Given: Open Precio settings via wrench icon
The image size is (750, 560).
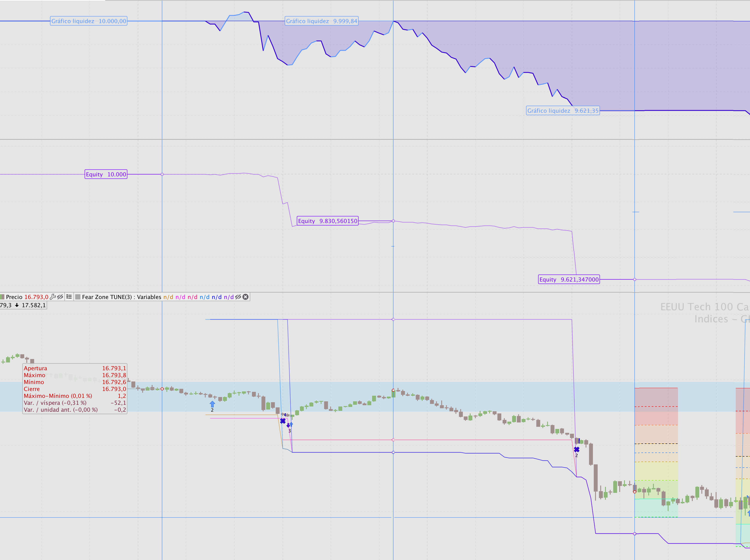Looking at the screenshot, I should point(53,297).
